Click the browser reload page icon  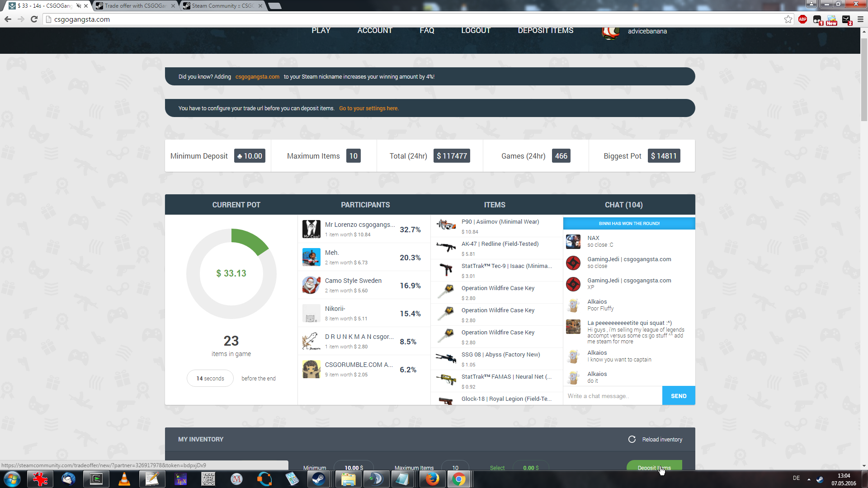click(x=34, y=19)
